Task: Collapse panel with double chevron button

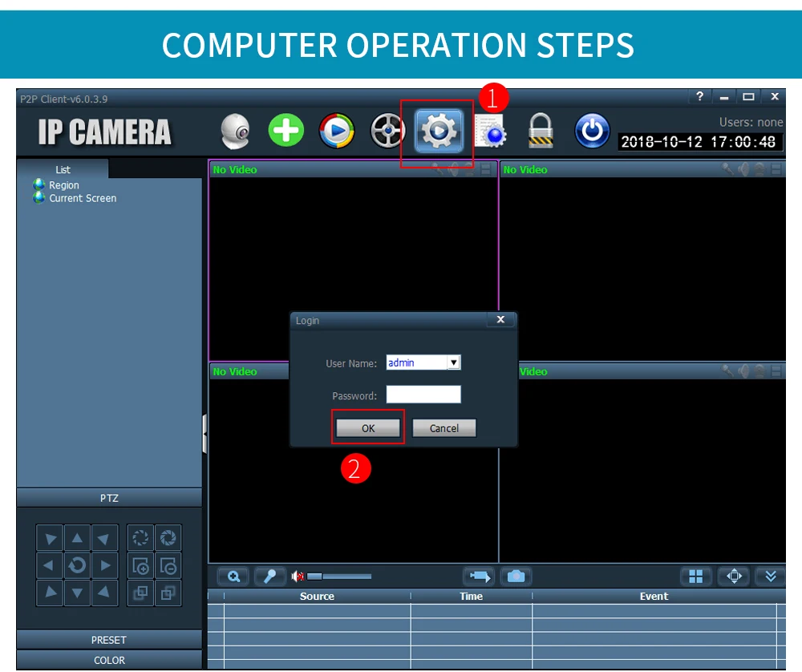Action: point(771,577)
